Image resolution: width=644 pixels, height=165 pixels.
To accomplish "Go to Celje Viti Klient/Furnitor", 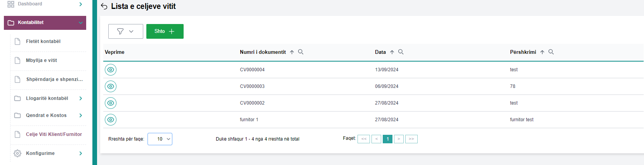I will pyautogui.click(x=54, y=134).
